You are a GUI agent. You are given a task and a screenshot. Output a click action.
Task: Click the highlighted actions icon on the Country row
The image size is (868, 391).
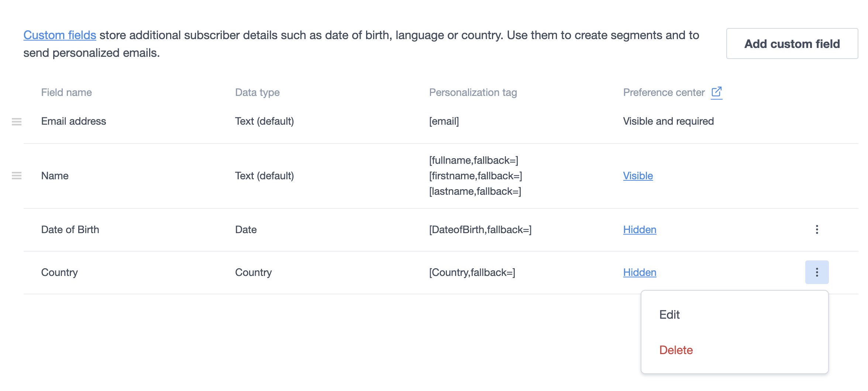[817, 272]
